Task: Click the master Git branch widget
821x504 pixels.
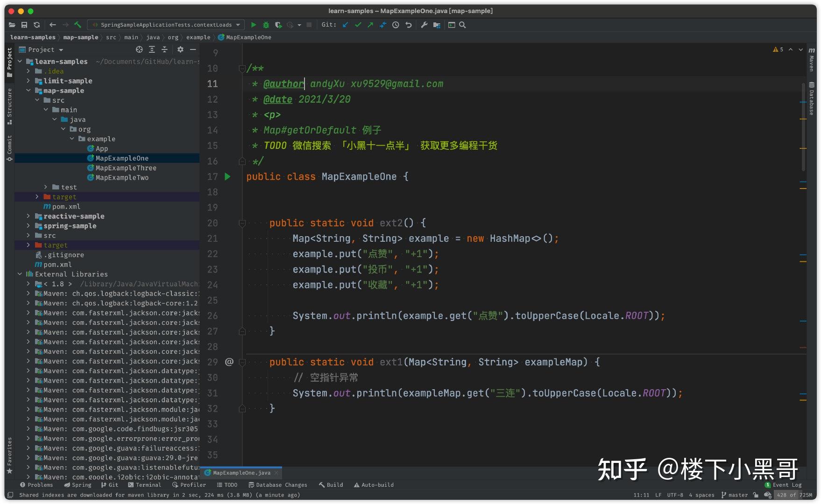Action: click(x=735, y=495)
